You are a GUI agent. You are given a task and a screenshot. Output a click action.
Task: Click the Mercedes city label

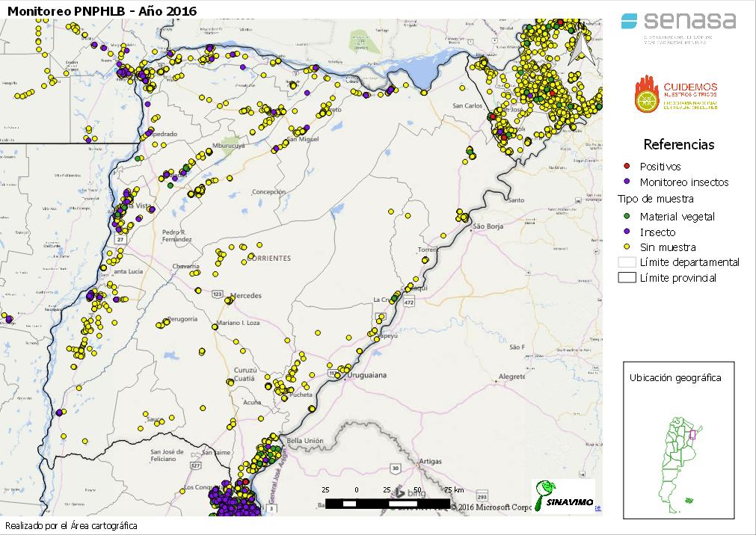[246, 296]
